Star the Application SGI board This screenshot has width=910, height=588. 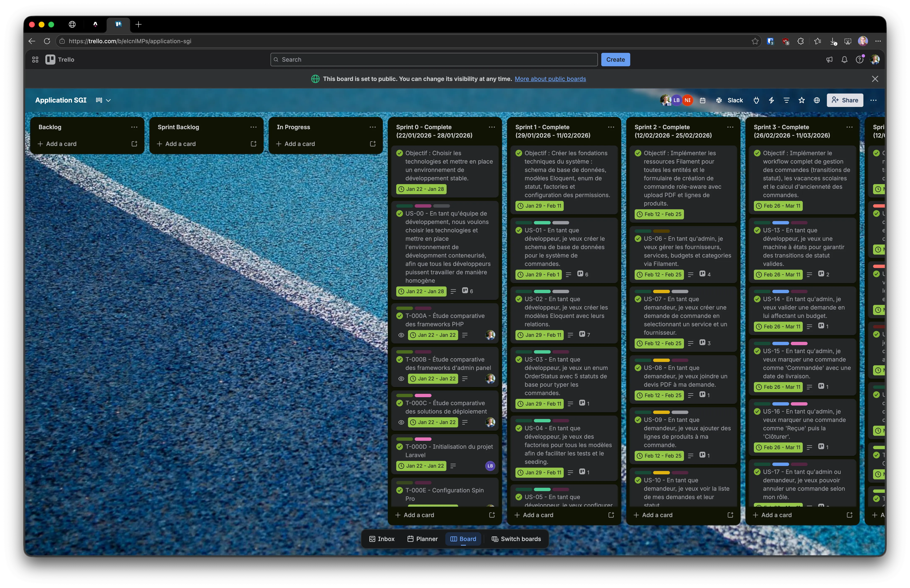point(801,100)
